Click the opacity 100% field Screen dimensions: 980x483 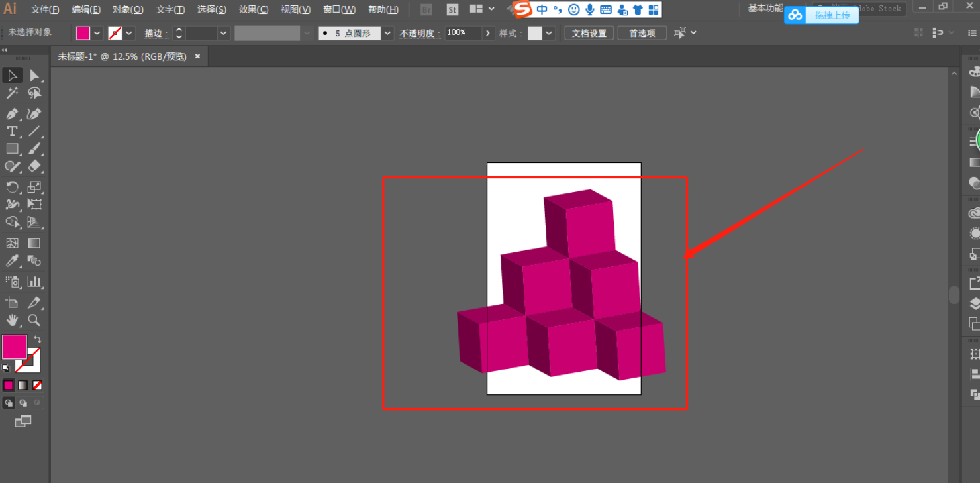tap(463, 33)
